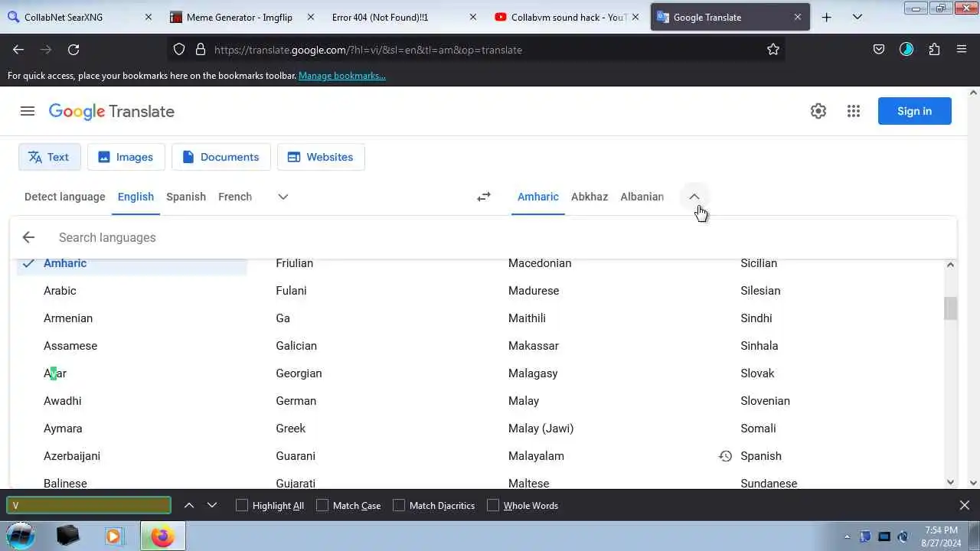The width and height of the screenshot is (980, 551).
Task: Click the shield tracking protection icon
Action: [179, 49]
